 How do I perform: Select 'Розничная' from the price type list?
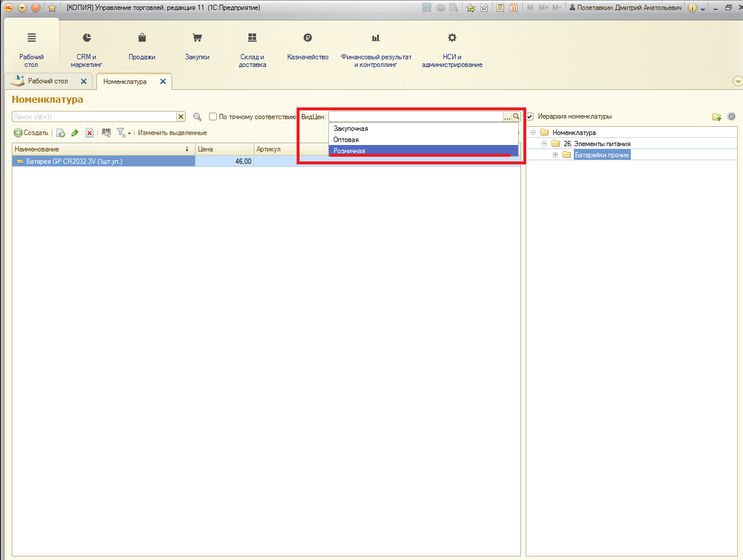[349, 151]
